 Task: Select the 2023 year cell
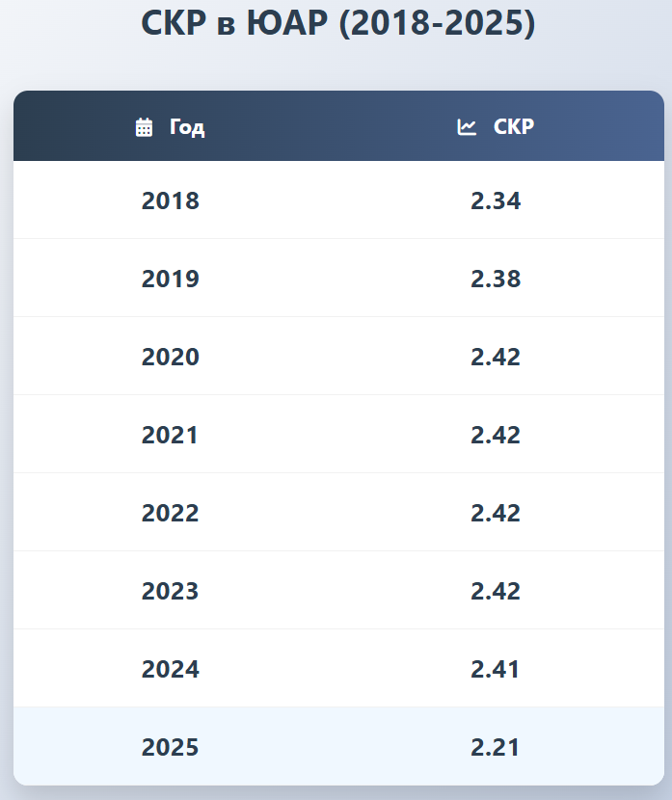tap(171, 591)
